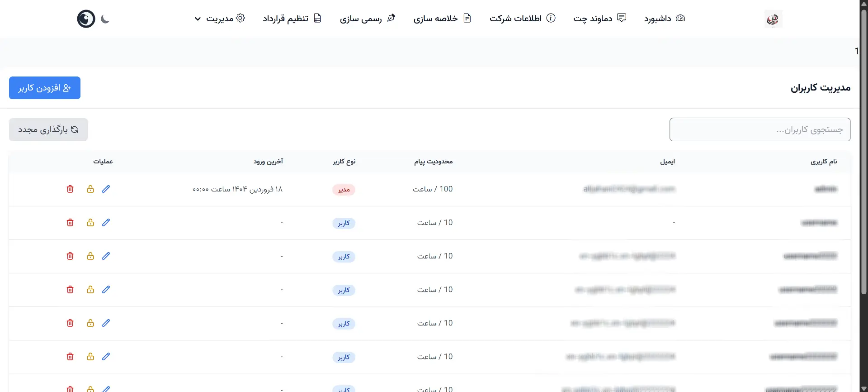Click the ۱۸ فروردین ۱۴۰۴ last-login value
This screenshot has width=868, height=392.
pos(237,189)
